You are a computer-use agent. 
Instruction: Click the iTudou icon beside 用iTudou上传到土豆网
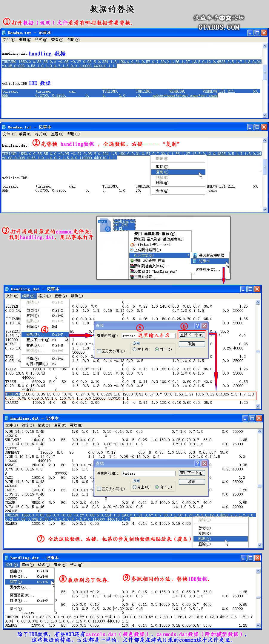132,244
